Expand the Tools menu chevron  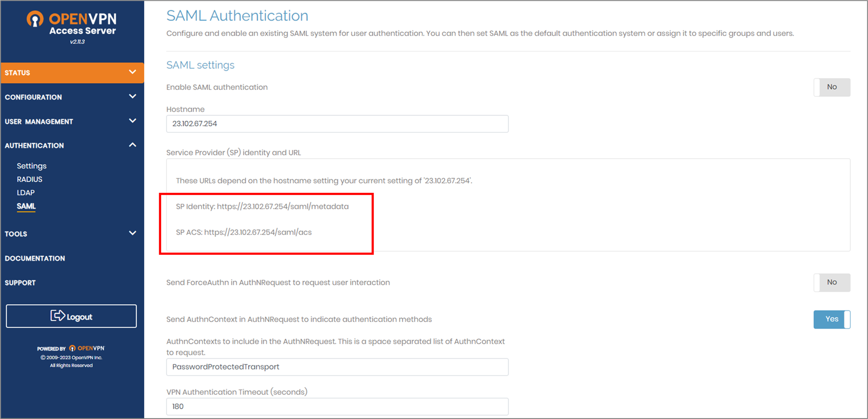coord(132,233)
